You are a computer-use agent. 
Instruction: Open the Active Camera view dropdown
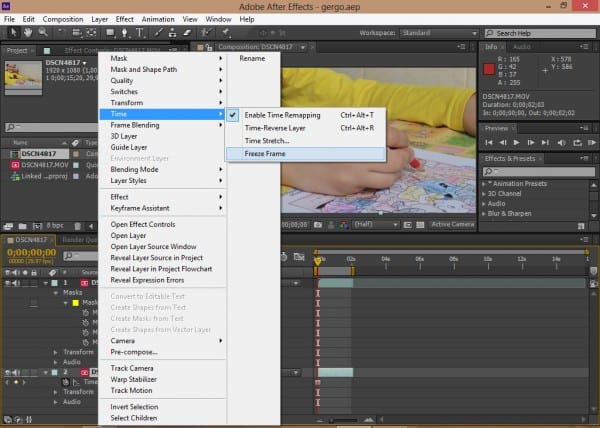coord(453,224)
